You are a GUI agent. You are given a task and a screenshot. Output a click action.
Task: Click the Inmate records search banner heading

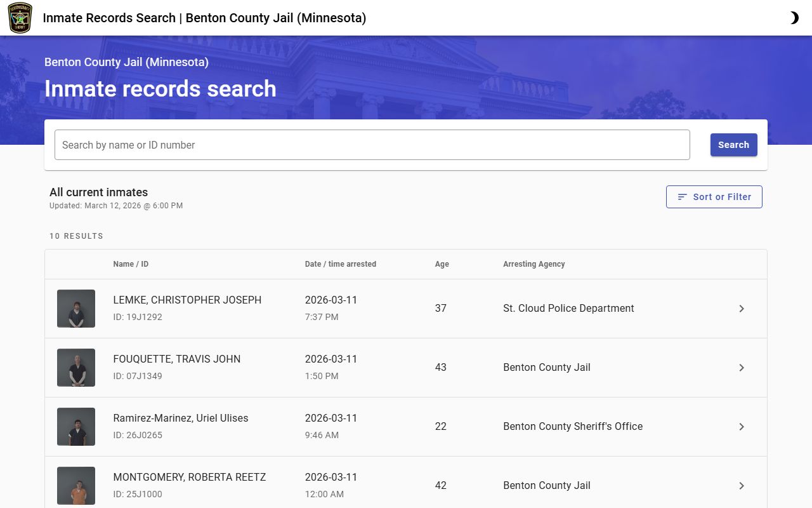[160, 88]
